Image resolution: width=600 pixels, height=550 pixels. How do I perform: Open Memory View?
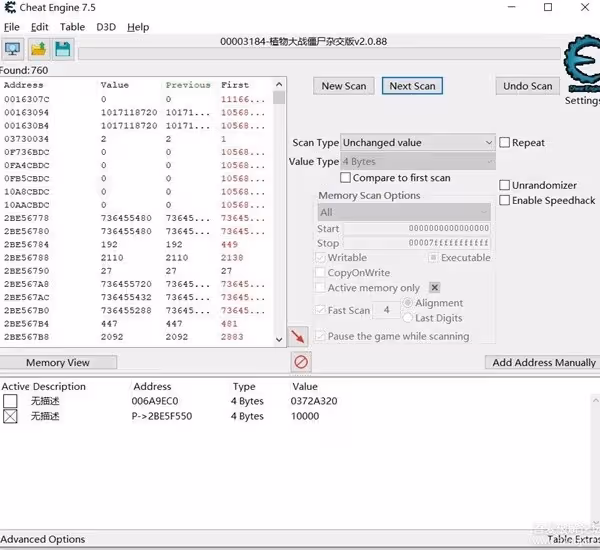pyautogui.click(x=58, y=362)
